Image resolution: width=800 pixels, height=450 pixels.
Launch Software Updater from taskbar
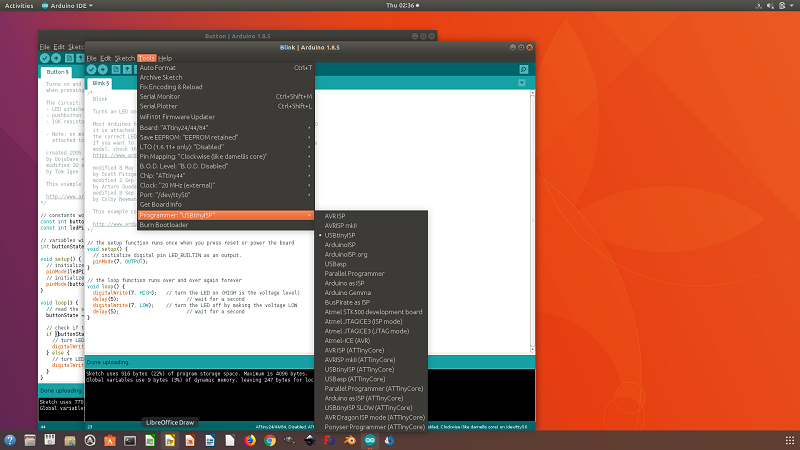click(x=90, y=440)
